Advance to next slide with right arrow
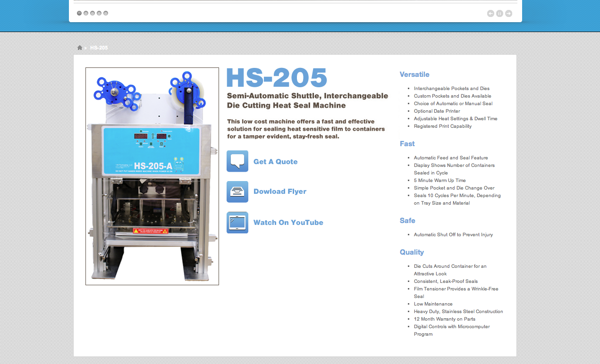The width and height of the screenshot is (600, 364). point(508,13)
